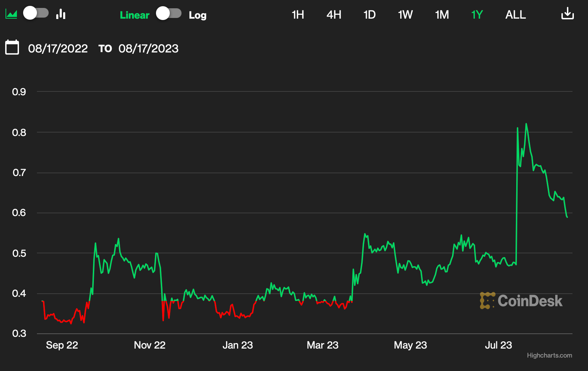Edit the end date 08/17/2023
Screen dimensions: 588x371
[x=148, y=48]
